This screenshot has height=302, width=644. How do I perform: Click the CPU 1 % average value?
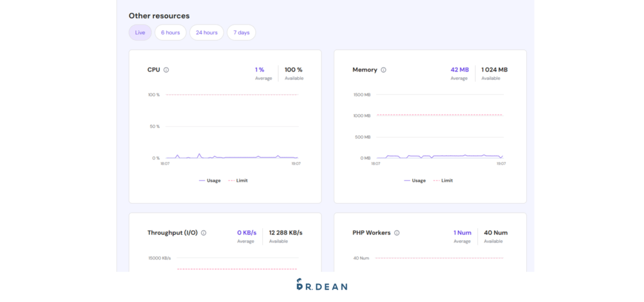click(x=260, y=70)
